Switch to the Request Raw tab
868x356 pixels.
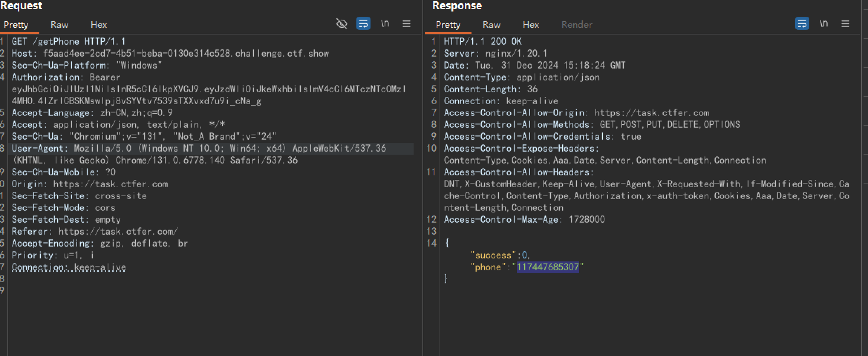click(x=59, y=25)
